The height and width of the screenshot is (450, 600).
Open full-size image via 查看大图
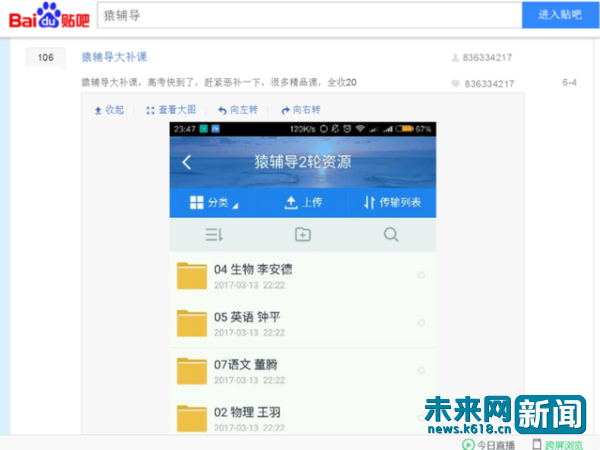coord(171,110)
